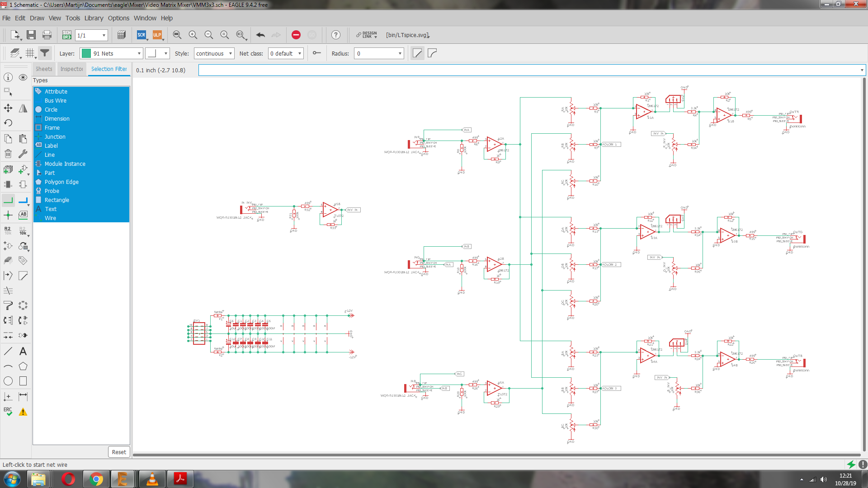Open the Library menu
The height and width of the screenshot is (488, 868).
[x=94, y=18]
